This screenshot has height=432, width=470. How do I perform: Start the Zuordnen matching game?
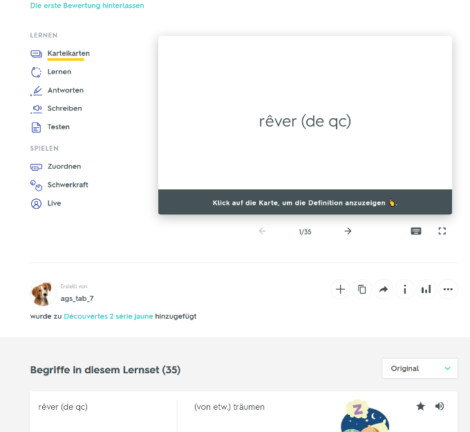pos(64,166)
